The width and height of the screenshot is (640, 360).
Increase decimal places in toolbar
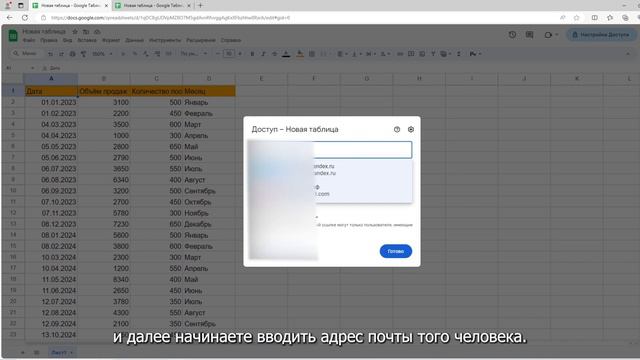point(157,54)
